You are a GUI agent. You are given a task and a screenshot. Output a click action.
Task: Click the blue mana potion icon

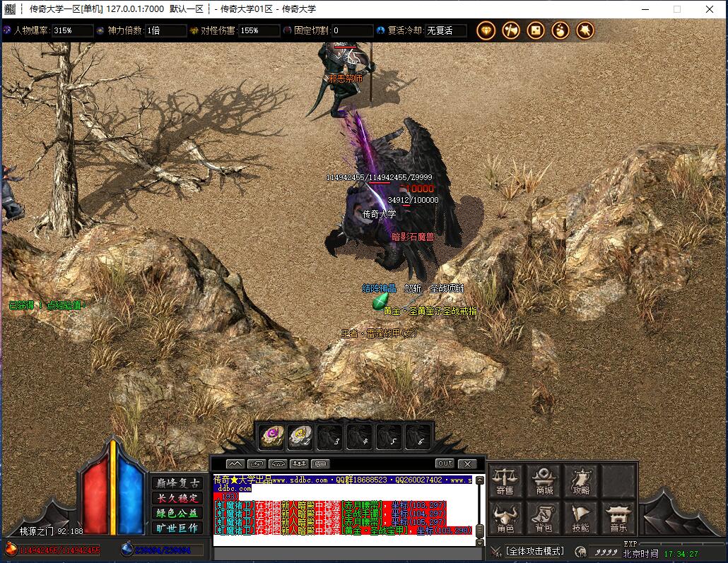click(x=127, y=550)
